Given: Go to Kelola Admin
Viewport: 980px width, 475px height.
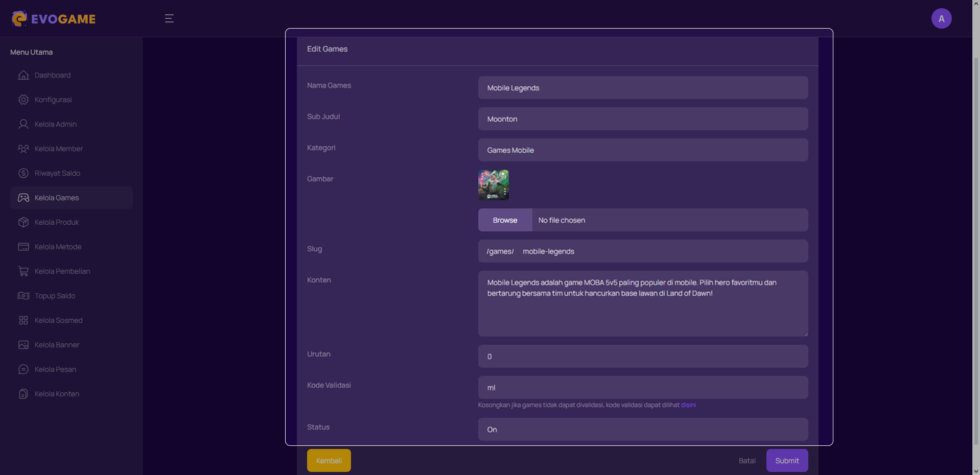Looking at the screenshot, I should click(72, 124).
